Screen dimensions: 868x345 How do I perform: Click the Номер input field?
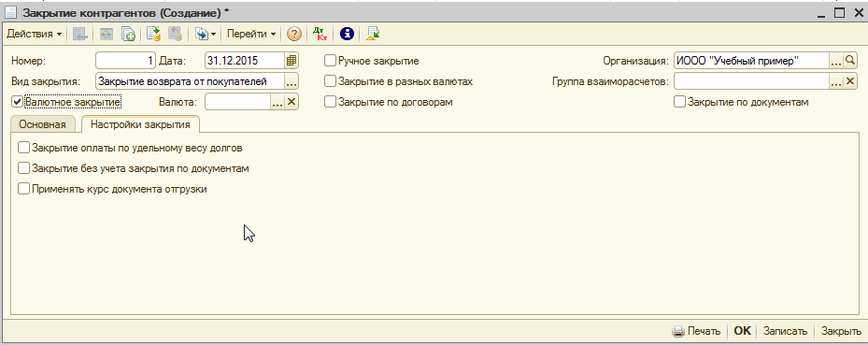click(125, 61)
